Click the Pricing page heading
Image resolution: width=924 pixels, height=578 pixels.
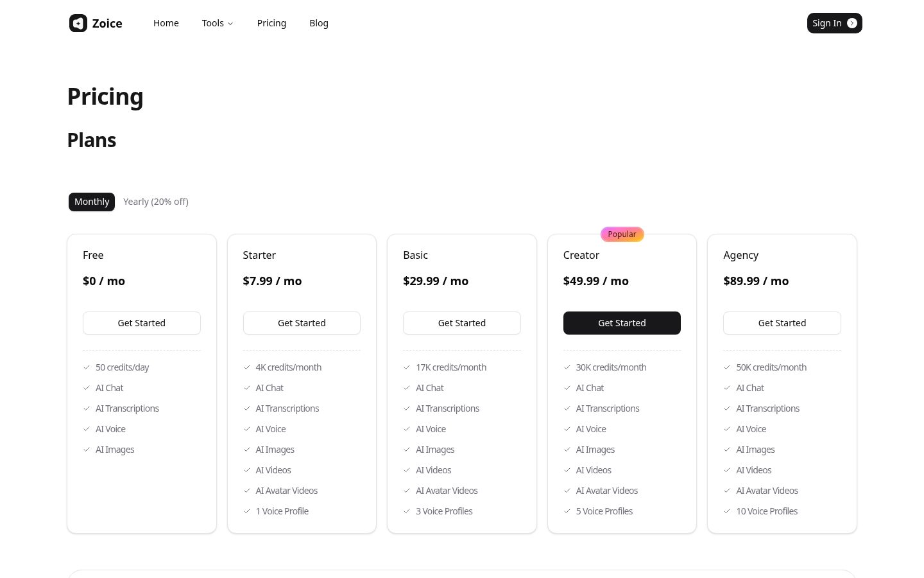tap(105, 97)
